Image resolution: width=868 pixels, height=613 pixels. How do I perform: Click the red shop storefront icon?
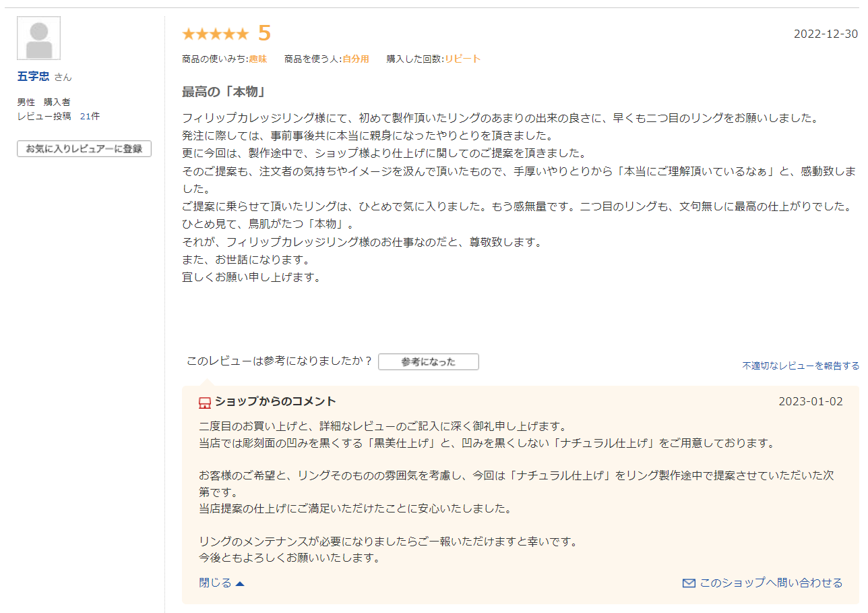coord(205,403)
